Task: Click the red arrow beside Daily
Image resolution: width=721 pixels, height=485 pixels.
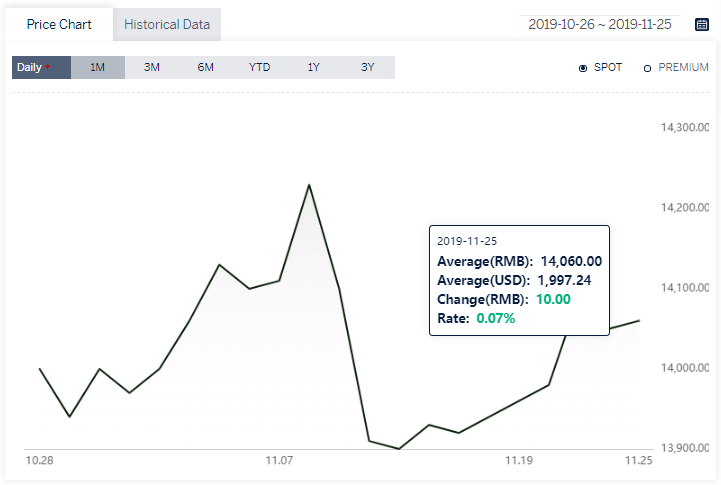Action: (x=47, y=68)
